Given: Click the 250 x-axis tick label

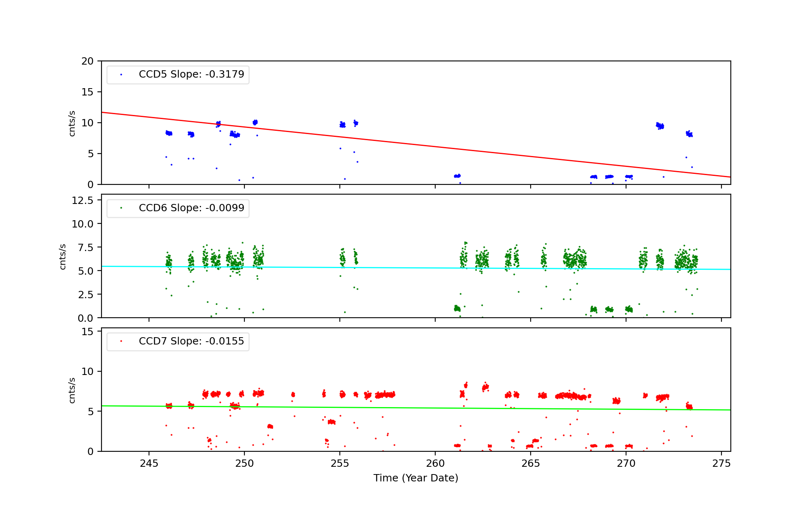Looking at the screenshot, I should click(244, 464).
